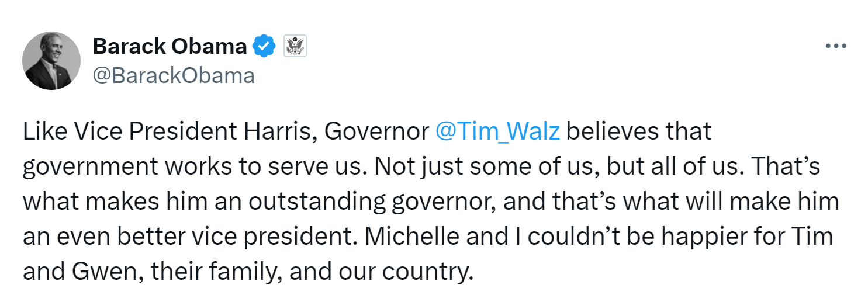Show verification details from the blue badge
This screenshot has height=302, width=868.
click(264, 46)
